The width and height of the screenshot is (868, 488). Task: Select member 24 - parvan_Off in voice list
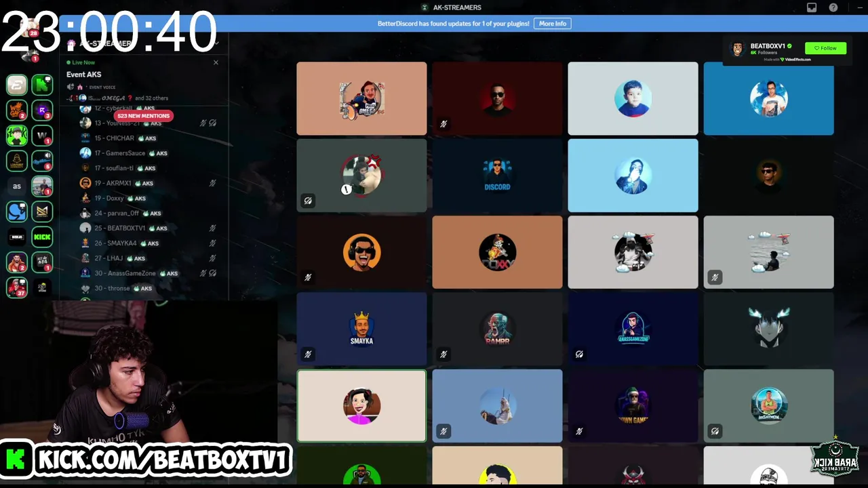[148, 213]
